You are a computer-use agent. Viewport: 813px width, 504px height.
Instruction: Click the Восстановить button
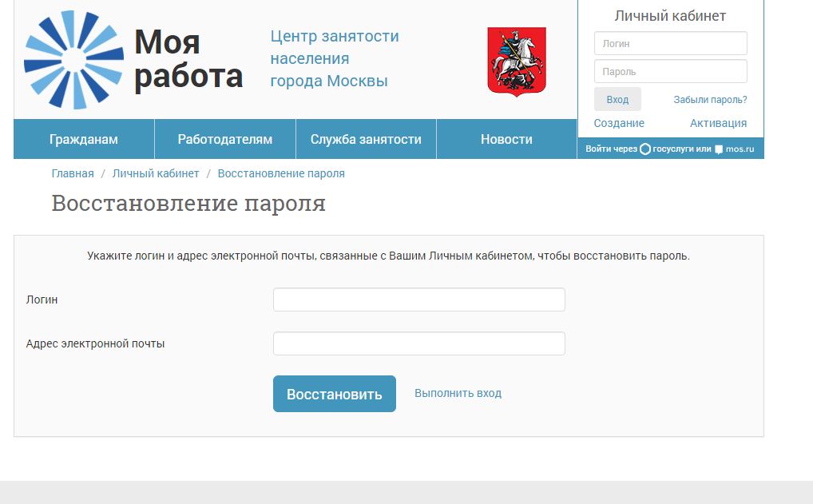tap(335, 394)
